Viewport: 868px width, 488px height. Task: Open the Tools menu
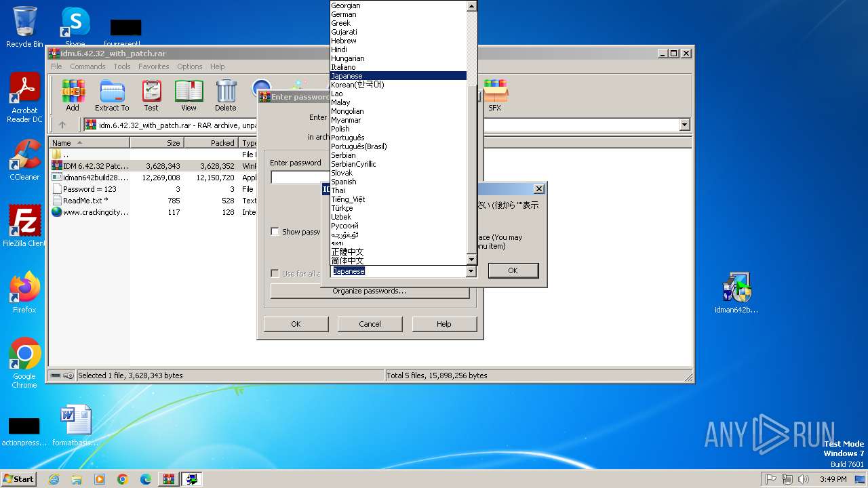click(122, 66)
